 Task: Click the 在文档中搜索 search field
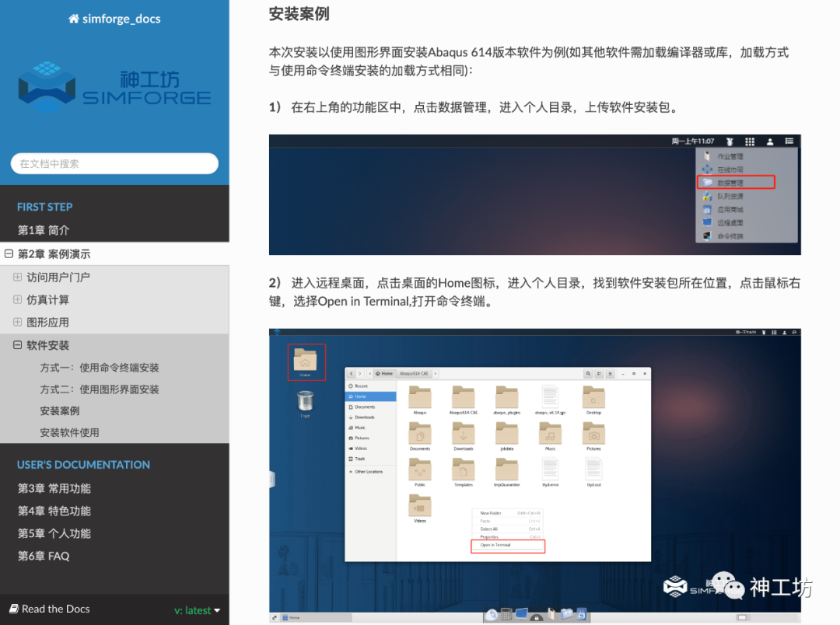pyautogui.click(x=114, y=163)
